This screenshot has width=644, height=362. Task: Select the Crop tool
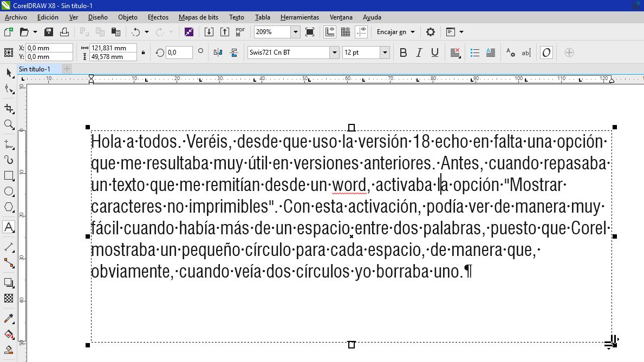coord(9,108)
